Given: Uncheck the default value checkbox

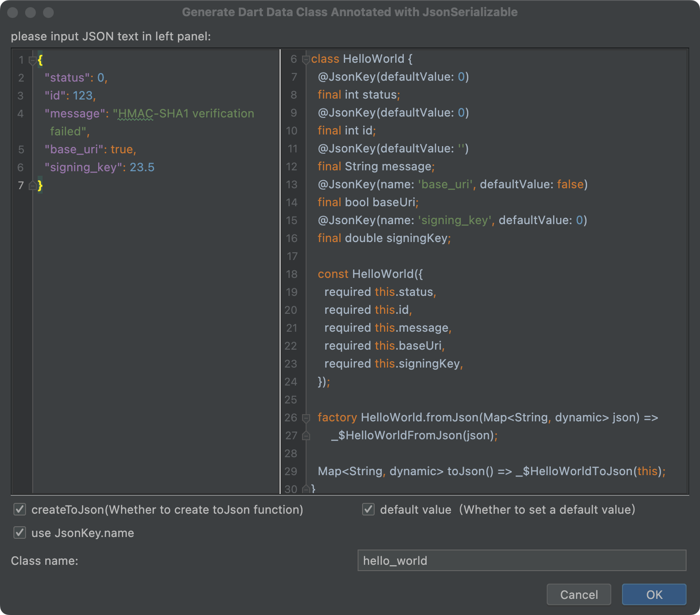Looking at the screenshot, I should [368, 509].
